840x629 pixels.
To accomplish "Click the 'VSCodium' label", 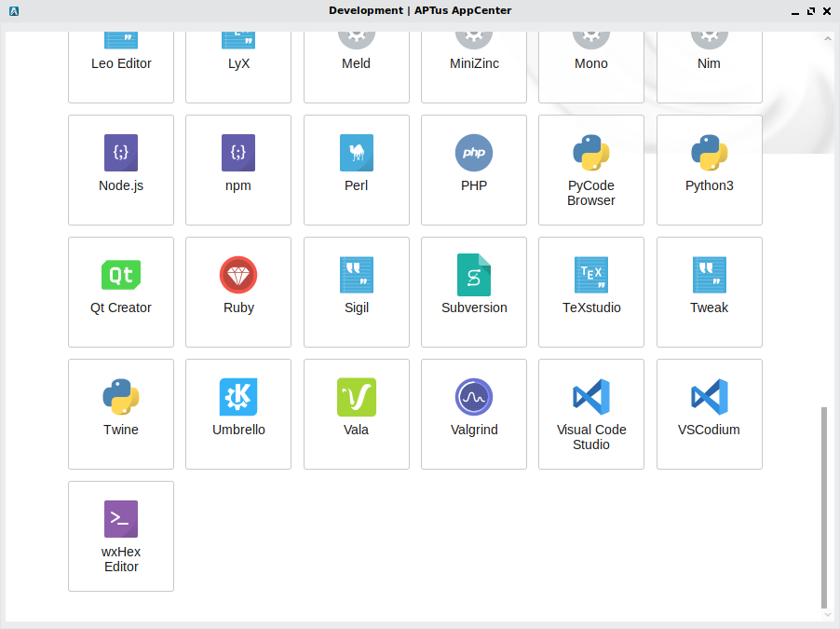I will (x=710, y=431).
